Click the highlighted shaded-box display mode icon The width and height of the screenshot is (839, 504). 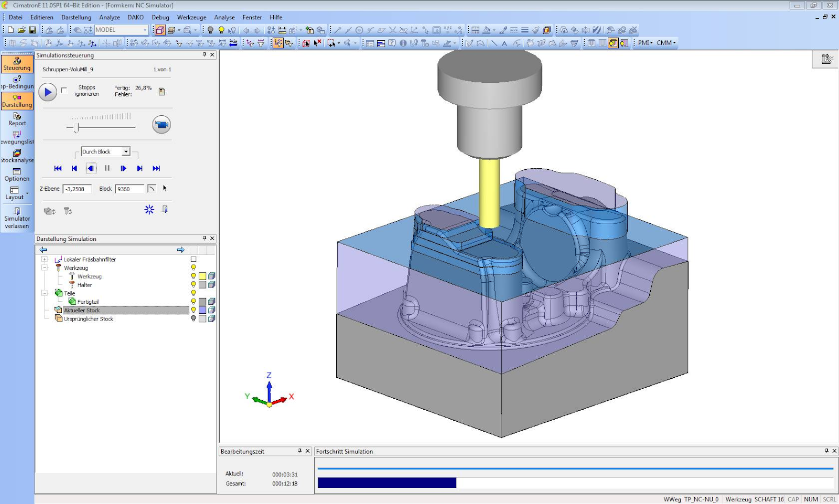click(160, 30)
